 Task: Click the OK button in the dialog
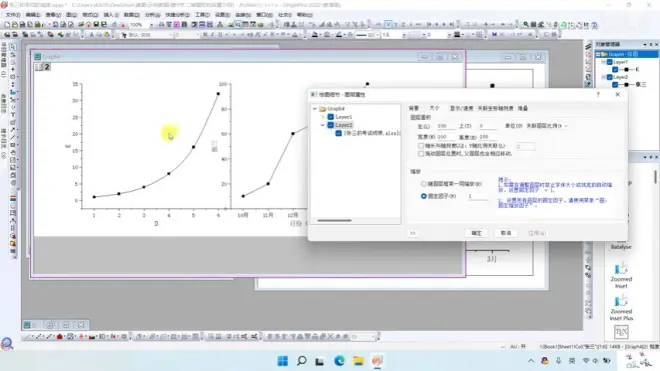point(476,233)
